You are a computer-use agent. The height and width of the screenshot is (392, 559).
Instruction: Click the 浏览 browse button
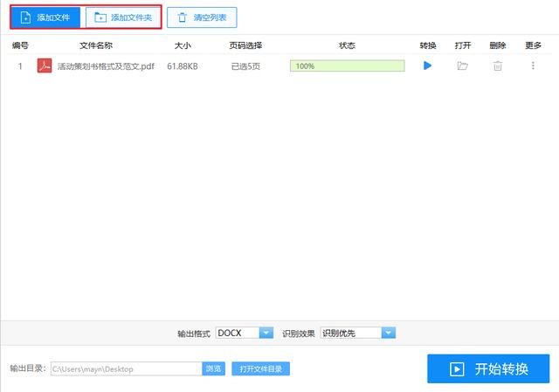213,368
